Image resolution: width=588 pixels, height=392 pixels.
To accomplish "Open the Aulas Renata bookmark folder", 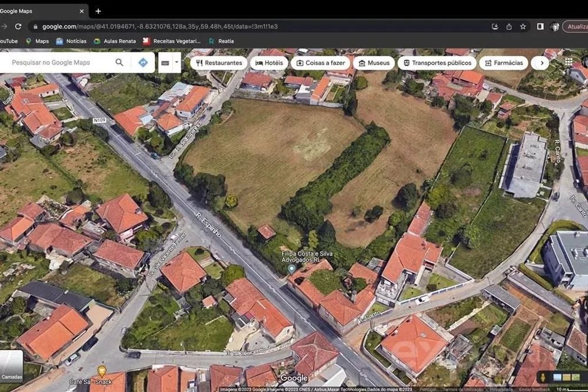I will 115,41.
